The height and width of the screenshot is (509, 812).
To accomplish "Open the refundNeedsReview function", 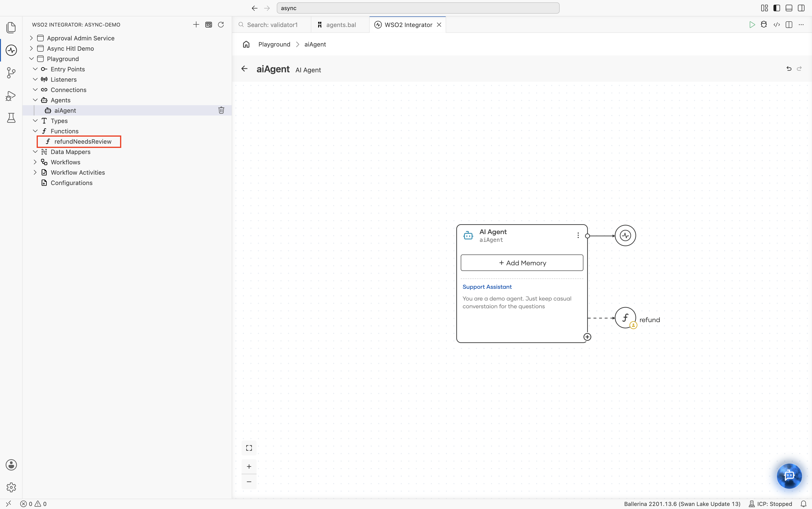I will coord(83,141).
